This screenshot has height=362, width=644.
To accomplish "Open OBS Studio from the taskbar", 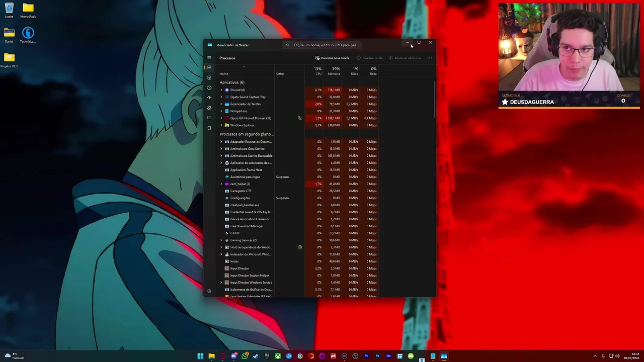I will 355,356.
